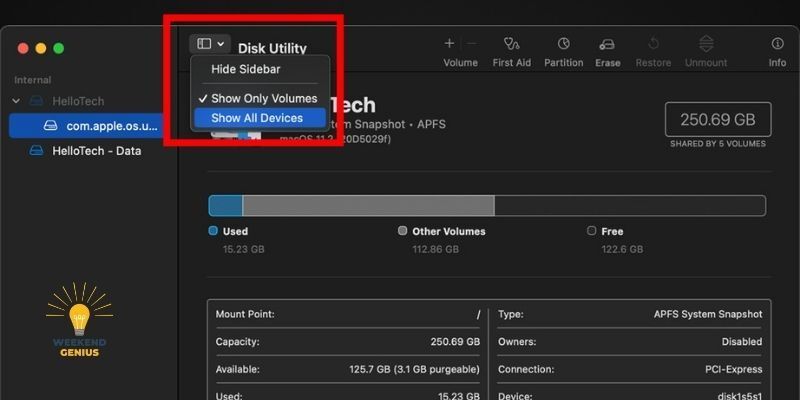Minimize the window with yellow button

pos(41,48)
